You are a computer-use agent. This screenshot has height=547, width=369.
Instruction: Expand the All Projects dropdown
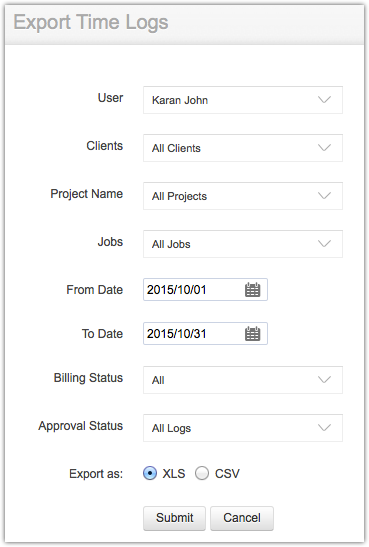243,196
